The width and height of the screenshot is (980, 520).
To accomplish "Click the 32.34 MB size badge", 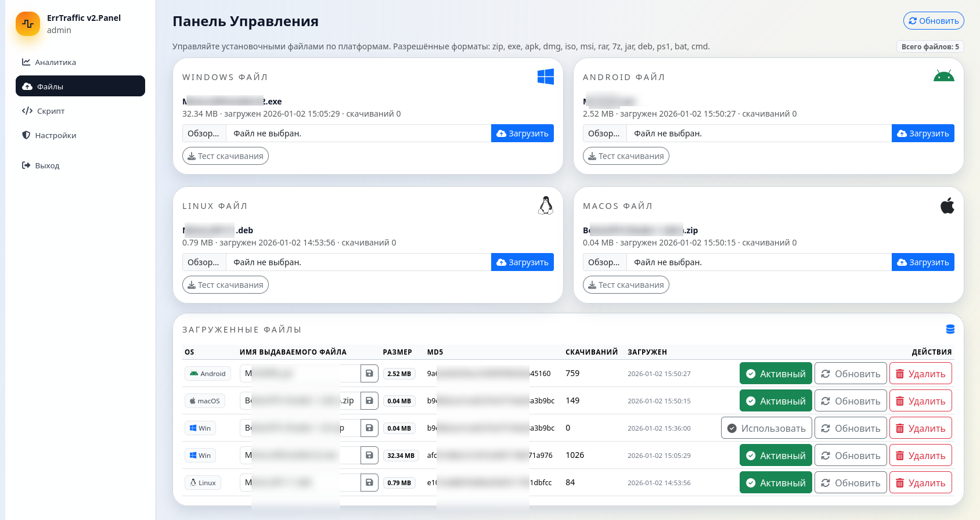I will click(401, 456).
